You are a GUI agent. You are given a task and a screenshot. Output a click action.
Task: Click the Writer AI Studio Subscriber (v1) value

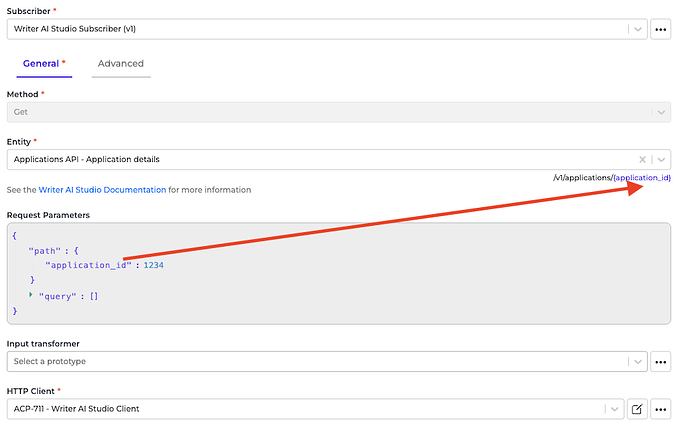pos(75,29)
